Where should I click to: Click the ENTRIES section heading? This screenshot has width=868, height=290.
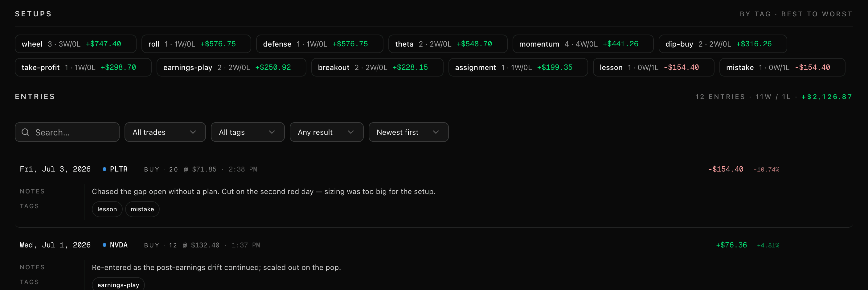pos(35,97)
